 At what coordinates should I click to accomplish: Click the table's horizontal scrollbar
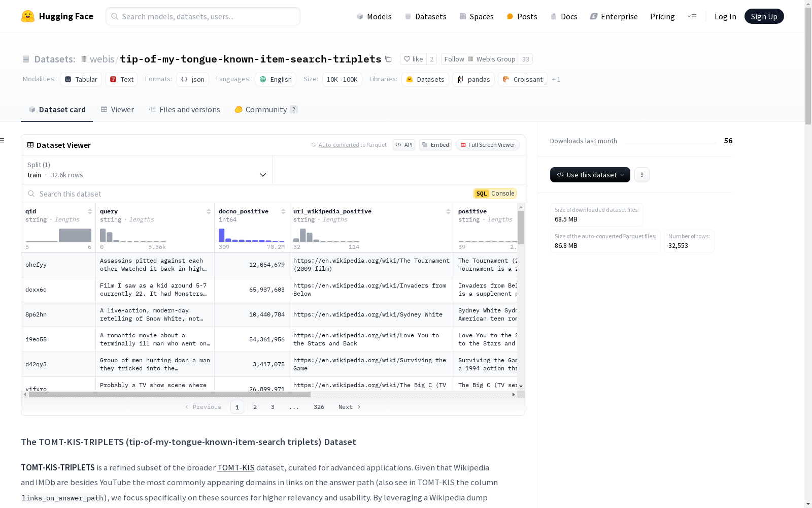pos(170,394)
